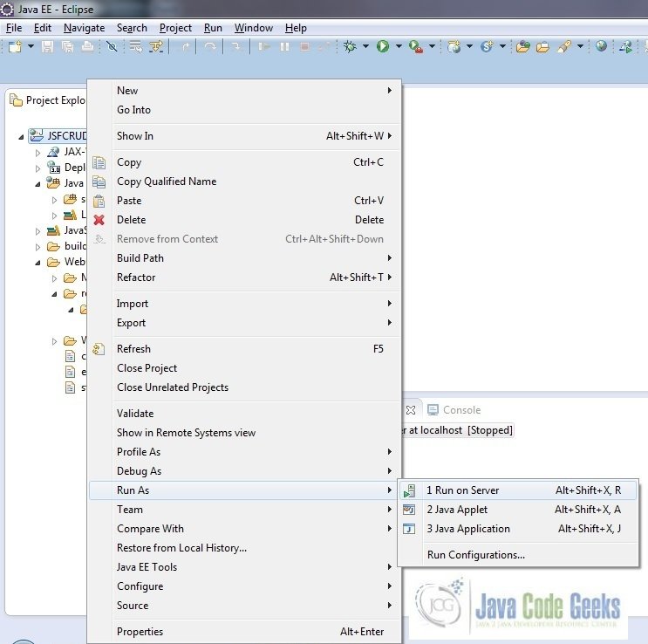This screenshot has width=648, height=644.
Task: Click the Print toolbar icon
Action: tap(87, 46)
